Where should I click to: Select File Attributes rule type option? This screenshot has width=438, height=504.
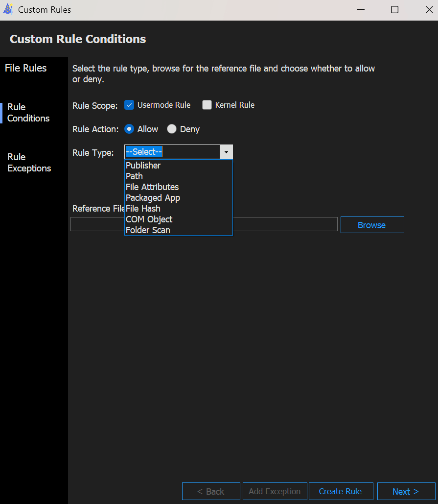pos(152,187)
